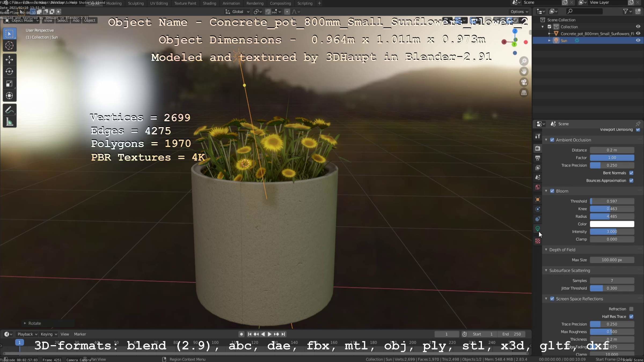
Task: Open Tool properties tab
Action: tap(537, 136)
